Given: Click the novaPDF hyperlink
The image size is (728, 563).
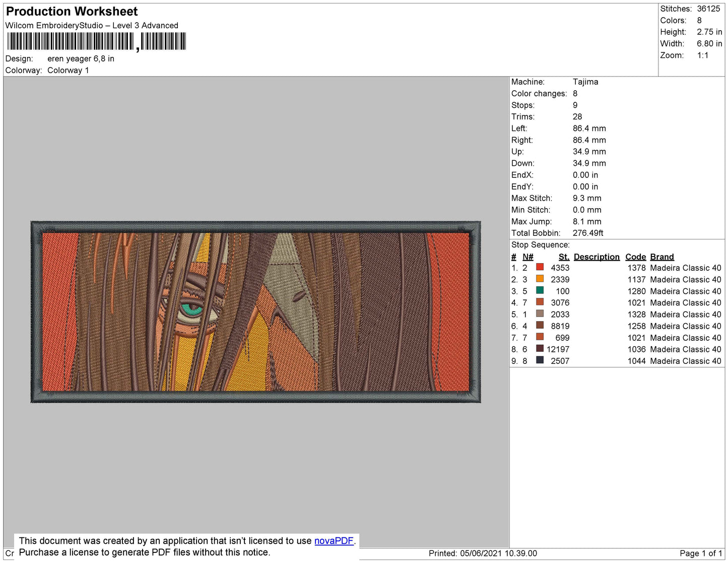Looking at the screenshot, I should coord(334,541).
